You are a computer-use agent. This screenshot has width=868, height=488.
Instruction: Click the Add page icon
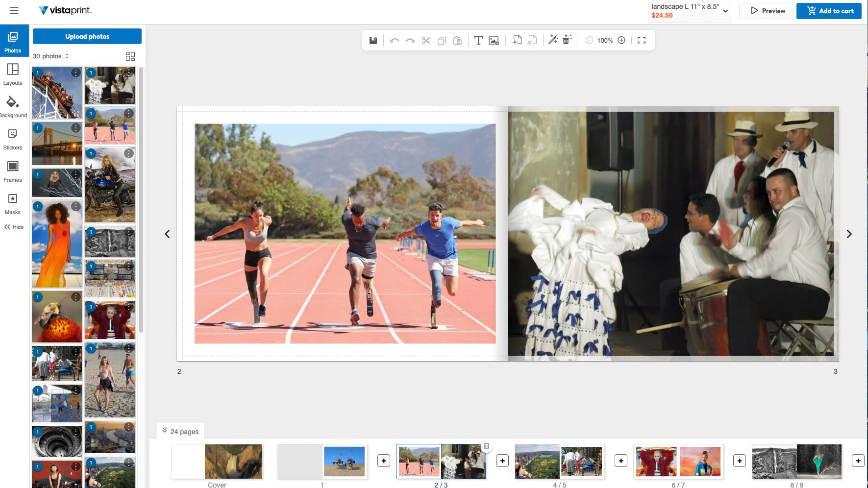[517, 40]
